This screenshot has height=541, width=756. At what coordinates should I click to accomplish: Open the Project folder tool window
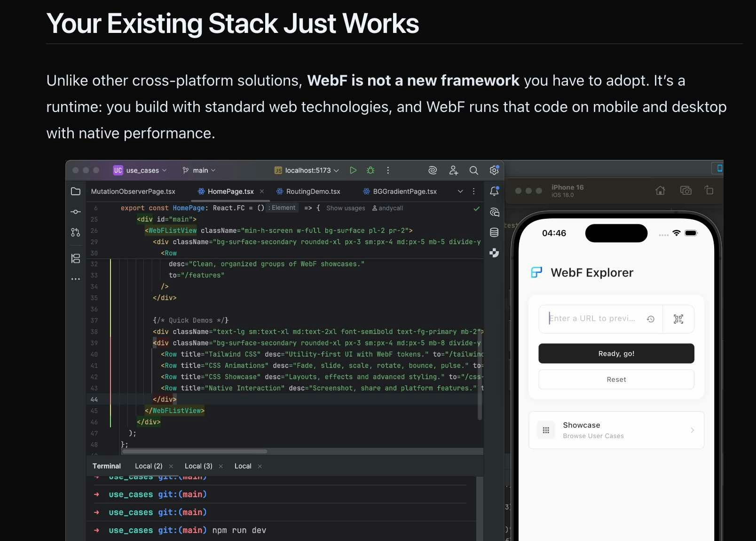[x=76, y=191]
